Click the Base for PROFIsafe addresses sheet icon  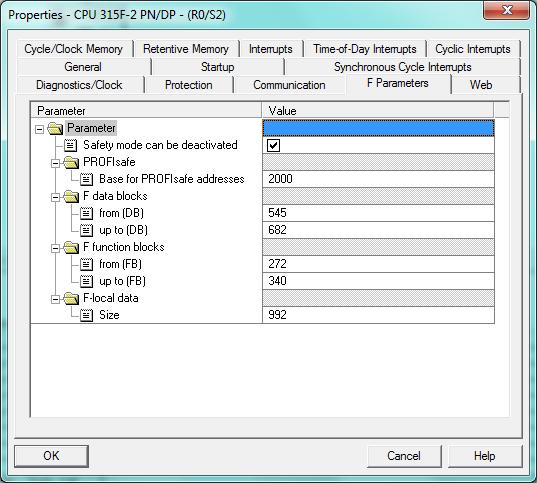pos(86,179)
